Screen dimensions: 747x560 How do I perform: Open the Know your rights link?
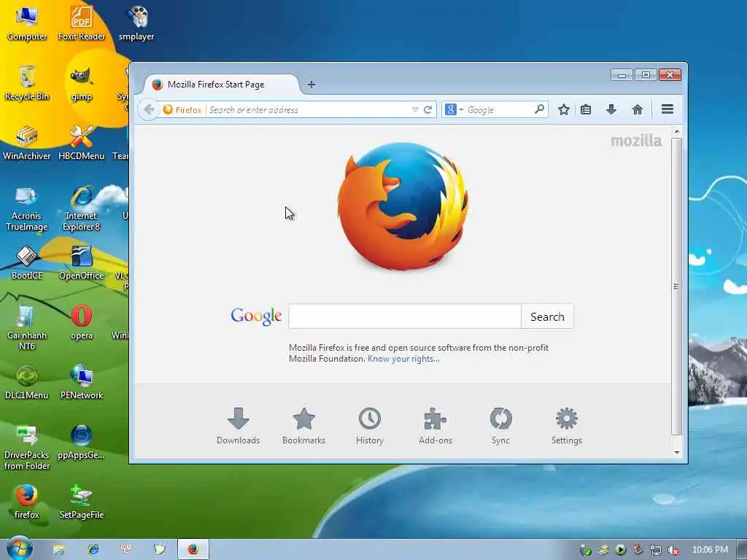(x=403, y=359)
